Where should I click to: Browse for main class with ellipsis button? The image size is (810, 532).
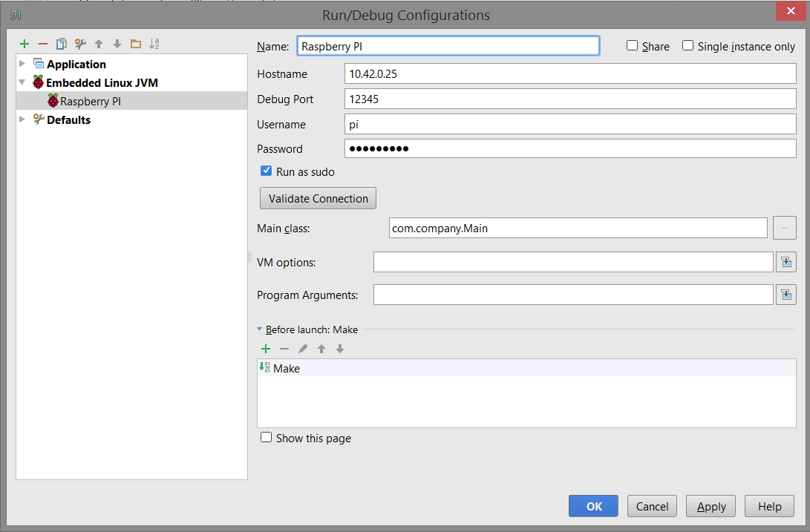[785, 228]
